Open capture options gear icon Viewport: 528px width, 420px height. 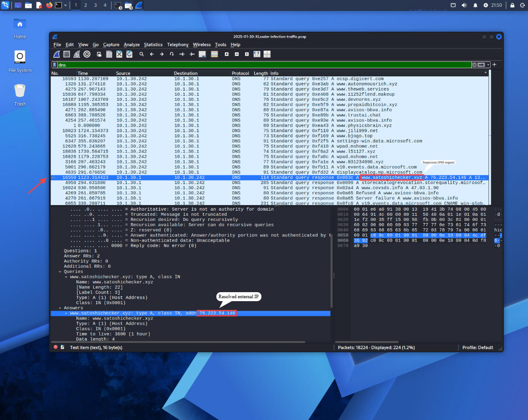click(x=87, y=54)
